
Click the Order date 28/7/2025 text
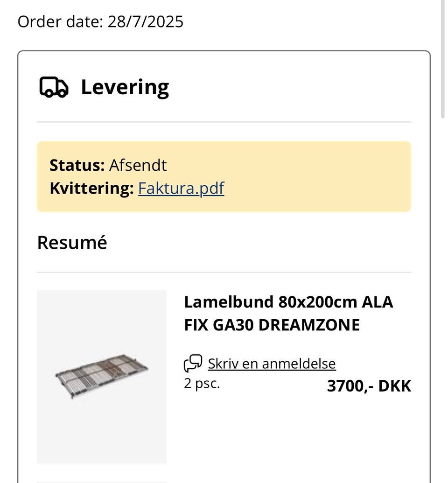coord(100,21)
